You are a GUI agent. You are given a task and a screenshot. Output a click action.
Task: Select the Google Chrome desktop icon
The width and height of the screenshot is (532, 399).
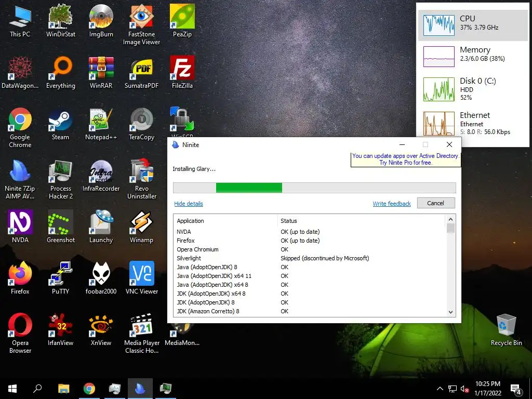pos(20,128)
